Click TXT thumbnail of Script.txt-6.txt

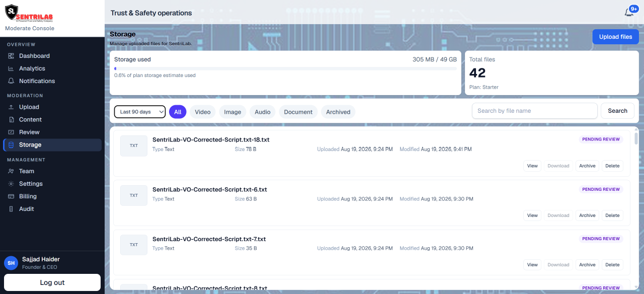pos(134,195)
